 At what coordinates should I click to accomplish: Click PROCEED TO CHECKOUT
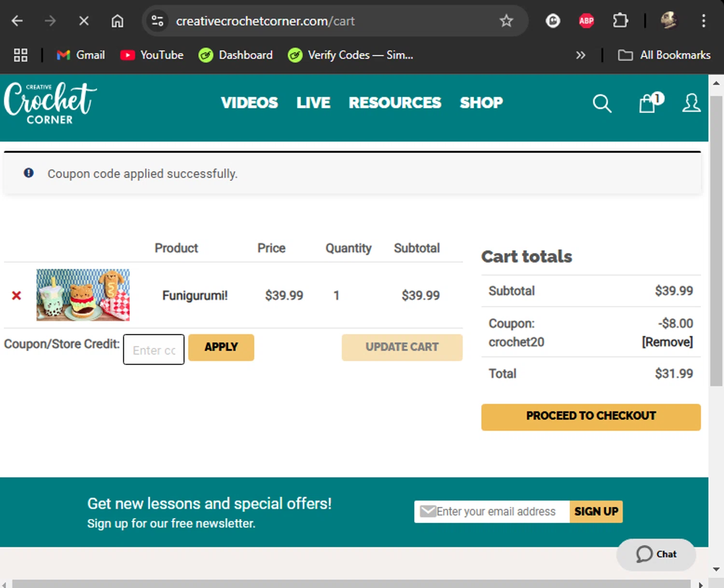[591, 417]
